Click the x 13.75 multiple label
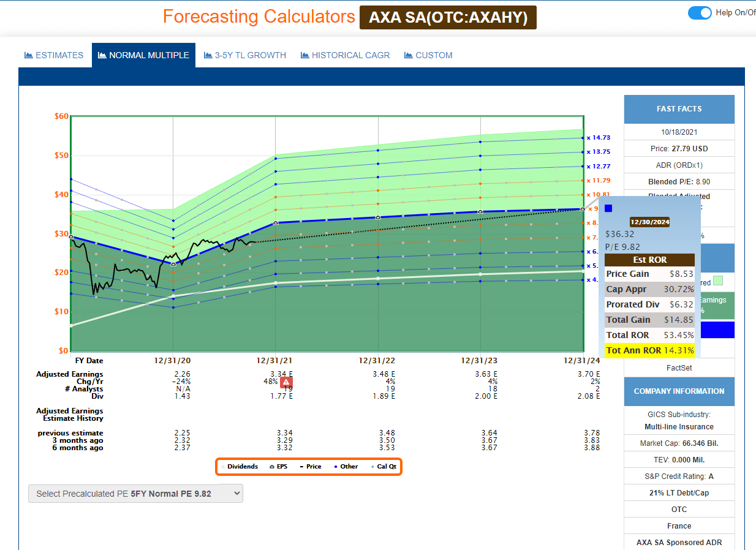The image size is (756, 550). (598, 152)
